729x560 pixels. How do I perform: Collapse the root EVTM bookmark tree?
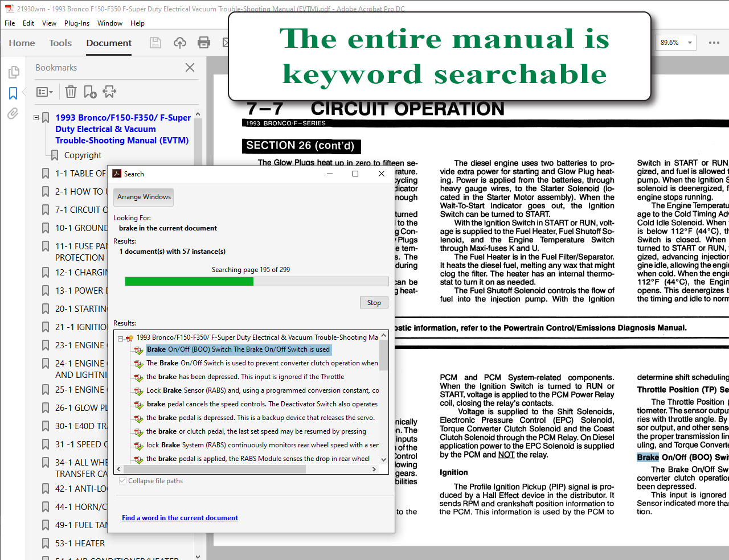36,118
